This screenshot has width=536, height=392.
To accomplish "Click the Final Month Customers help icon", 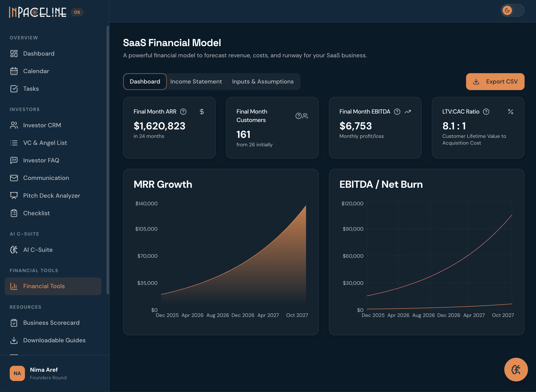I will click(298, 116).
